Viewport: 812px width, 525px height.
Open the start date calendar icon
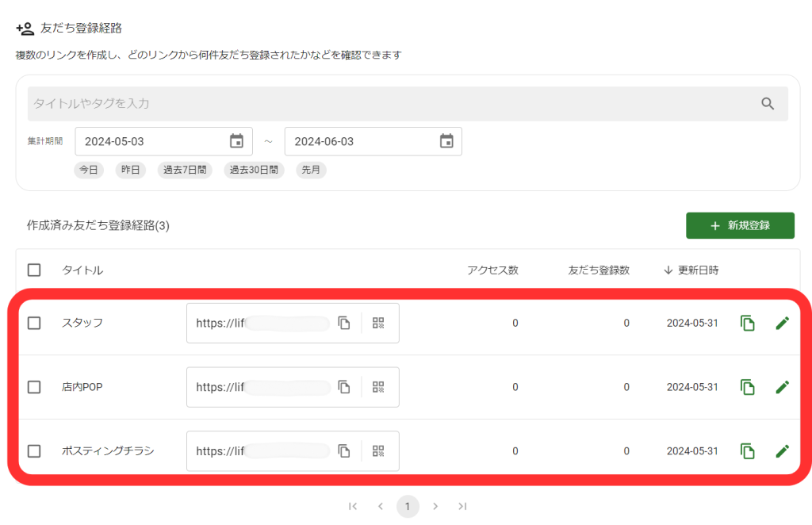point(237,140)
